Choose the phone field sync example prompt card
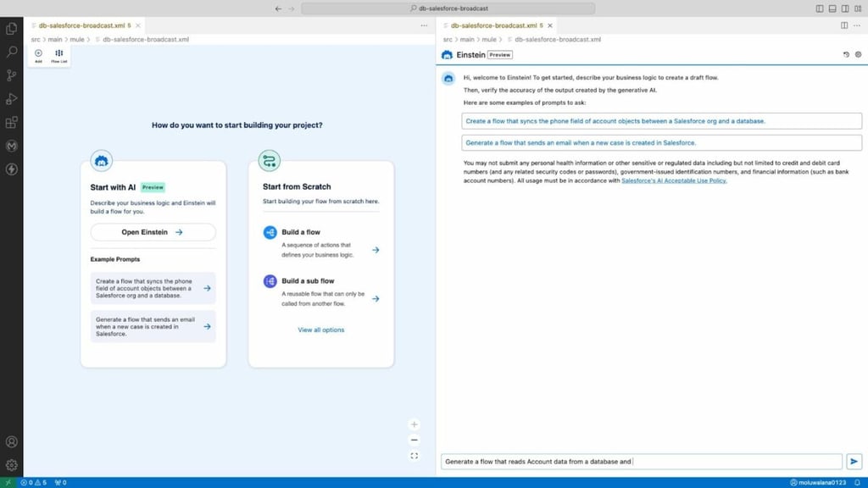This screenshot has height=488, width=868. point(153,288)
